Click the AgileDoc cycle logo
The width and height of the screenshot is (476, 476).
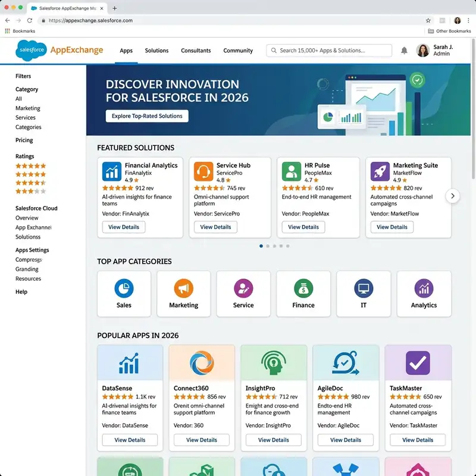tap(346, 362)
